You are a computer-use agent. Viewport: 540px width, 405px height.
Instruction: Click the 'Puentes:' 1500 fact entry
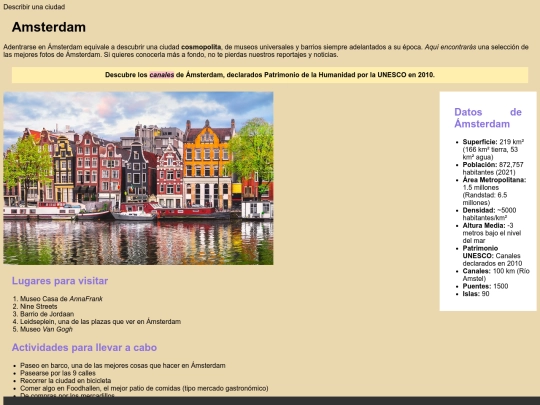485,286
